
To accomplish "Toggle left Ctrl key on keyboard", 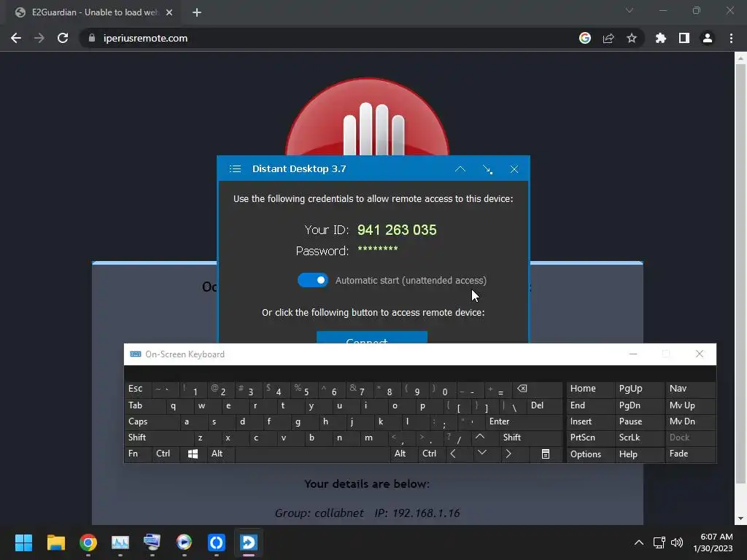I will [166, 454].
